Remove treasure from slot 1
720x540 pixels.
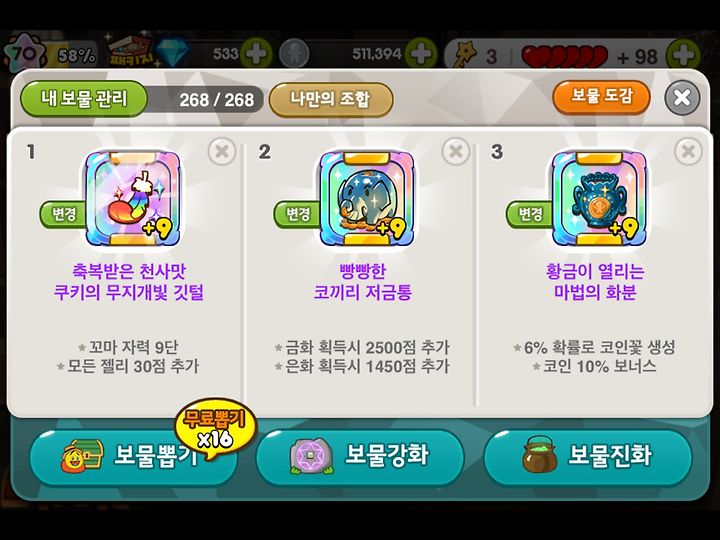pos(222,152)
